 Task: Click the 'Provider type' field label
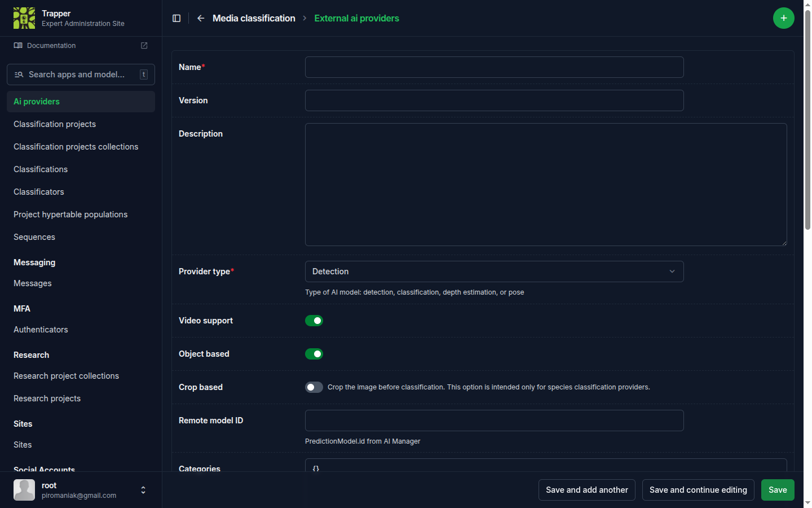(206, 271)
